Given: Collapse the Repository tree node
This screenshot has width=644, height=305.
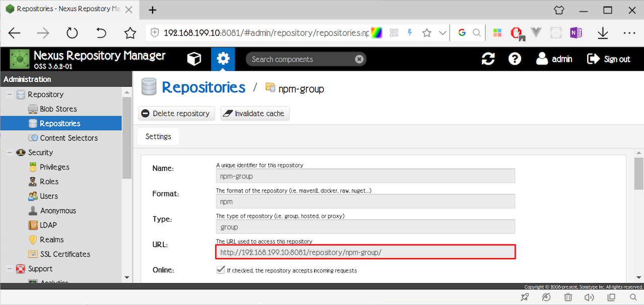Looking at the screenshot, I should tap(9, 94).
